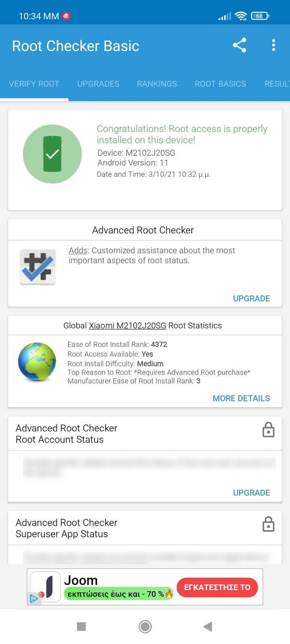290x644 pixels.
Task: Tap the globe icon in Root Statistics
Action: tap(37, 362)
